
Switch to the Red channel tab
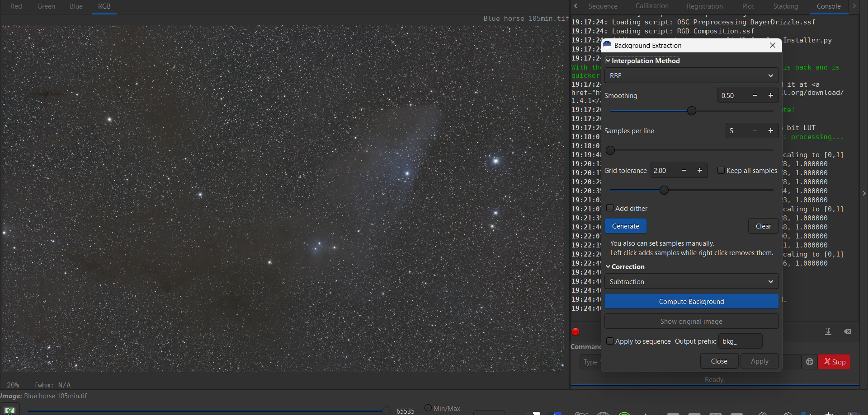(x=16, y=6)
